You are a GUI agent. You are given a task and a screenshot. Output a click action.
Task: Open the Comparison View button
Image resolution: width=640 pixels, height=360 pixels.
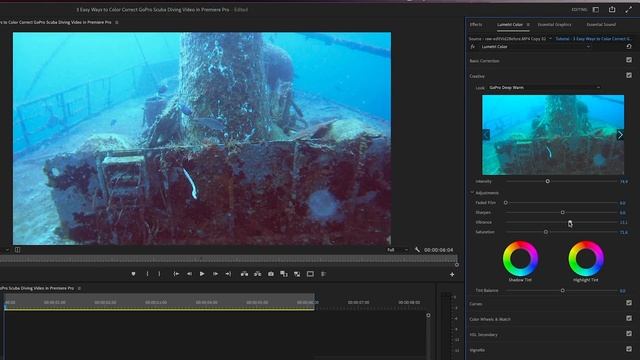click(x=284, y=274)
